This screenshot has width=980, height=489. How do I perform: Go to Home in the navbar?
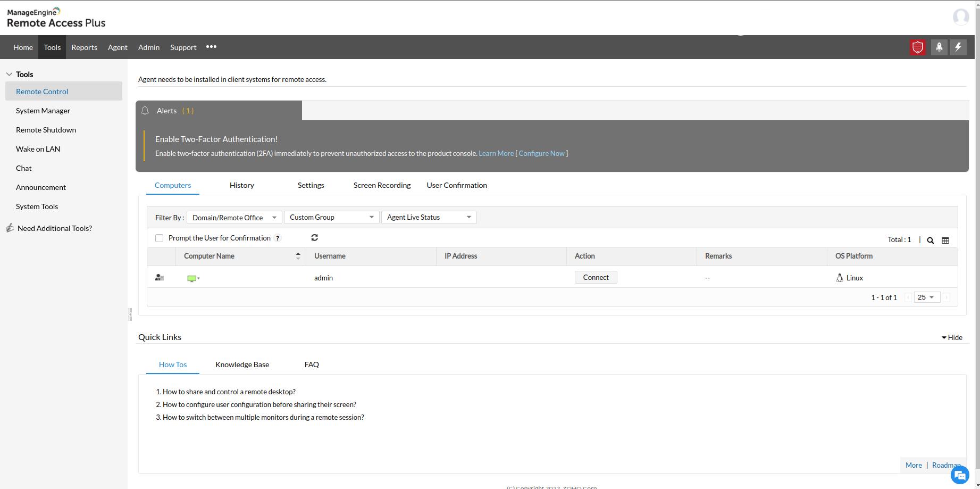click(x=23, y=47)
